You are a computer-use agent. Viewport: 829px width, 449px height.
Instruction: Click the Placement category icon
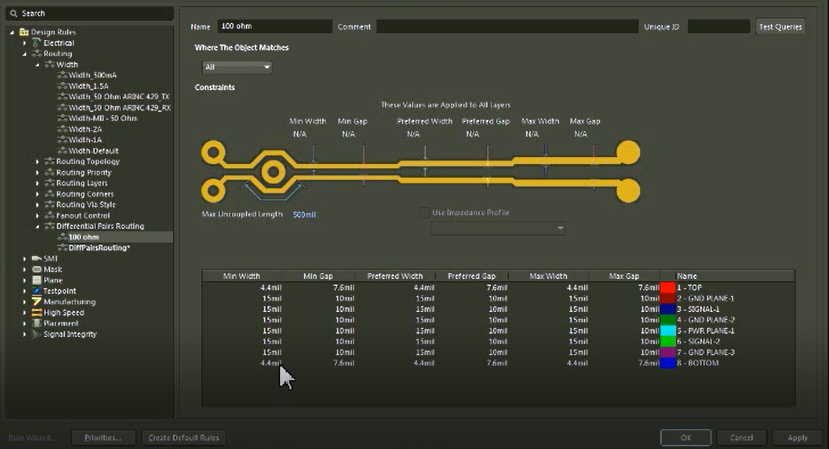coord(36,323)
